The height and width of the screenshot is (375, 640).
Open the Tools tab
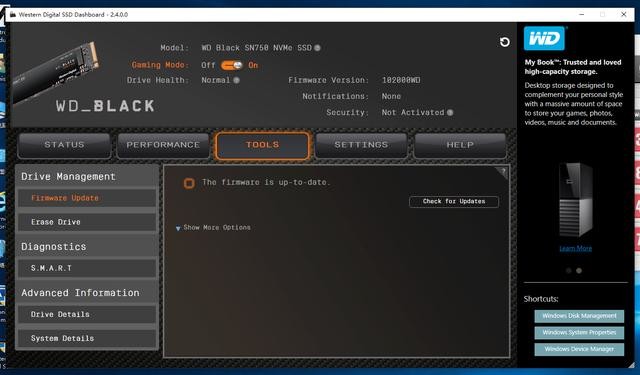(262, 145)
